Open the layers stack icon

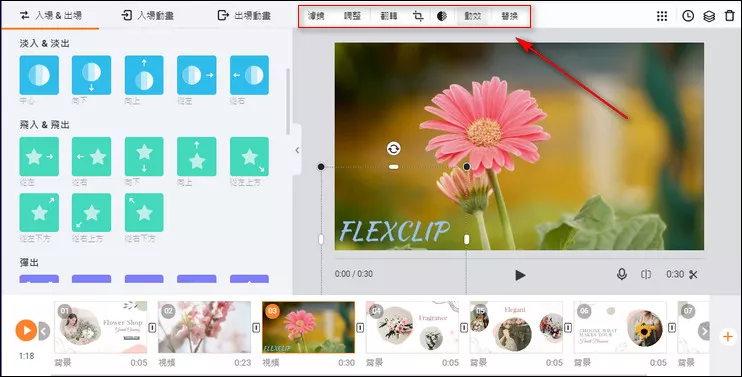click(x=709, y=16)
